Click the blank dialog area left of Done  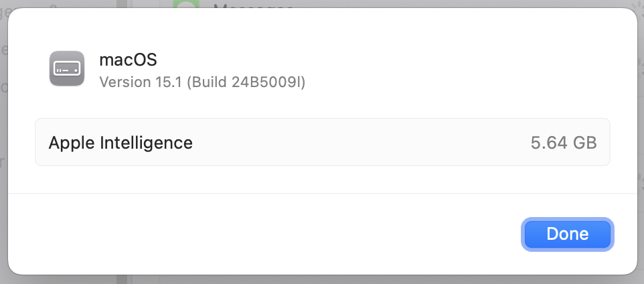tap(268, 234)
